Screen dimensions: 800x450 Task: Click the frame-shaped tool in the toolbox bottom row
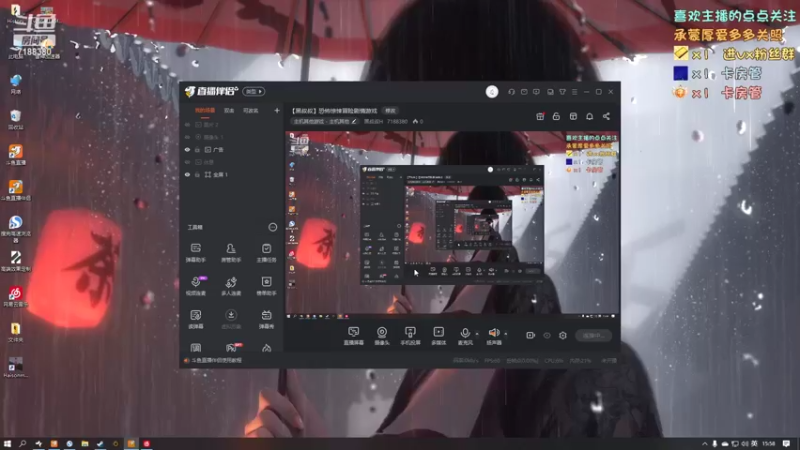[x=195, y=348]
